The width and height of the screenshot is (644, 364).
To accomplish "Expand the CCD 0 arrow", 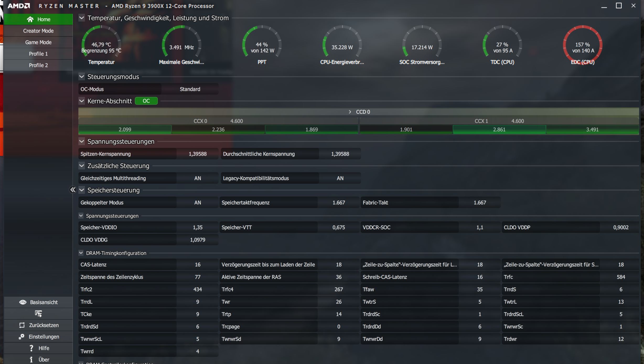I will (350, 112).
